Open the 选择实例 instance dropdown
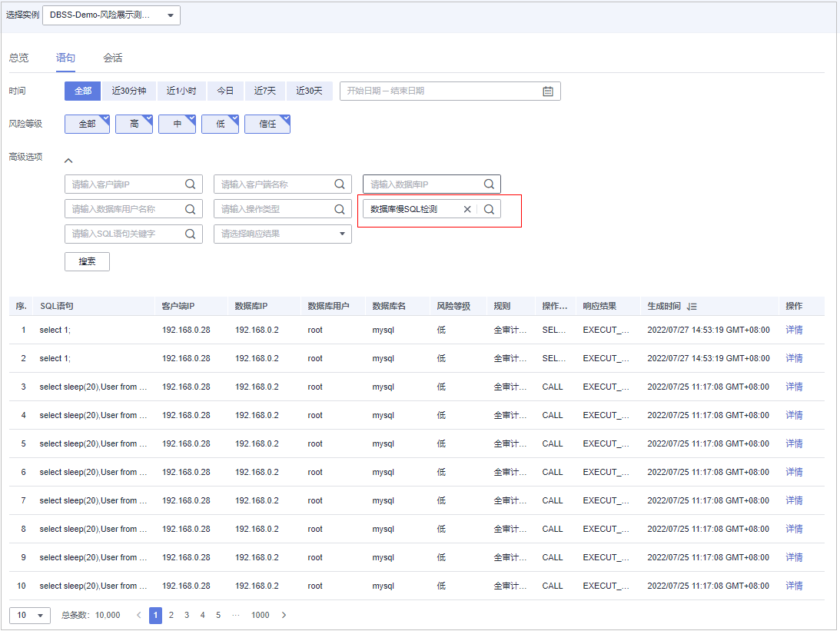840x631 pixels. coord(111,15)
